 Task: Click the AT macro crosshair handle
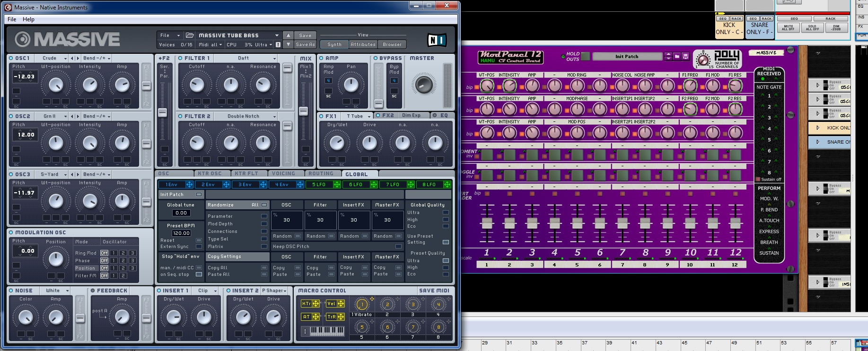point(316,317)
